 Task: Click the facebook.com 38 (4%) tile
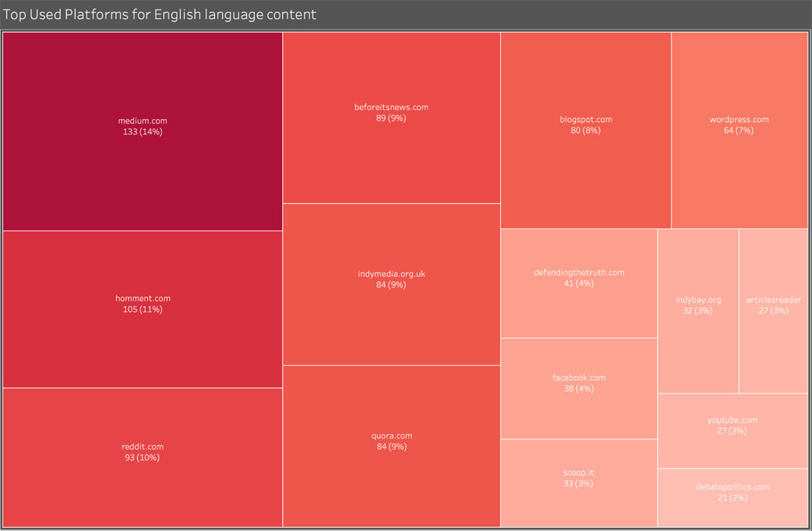click(x=579, y=388)
